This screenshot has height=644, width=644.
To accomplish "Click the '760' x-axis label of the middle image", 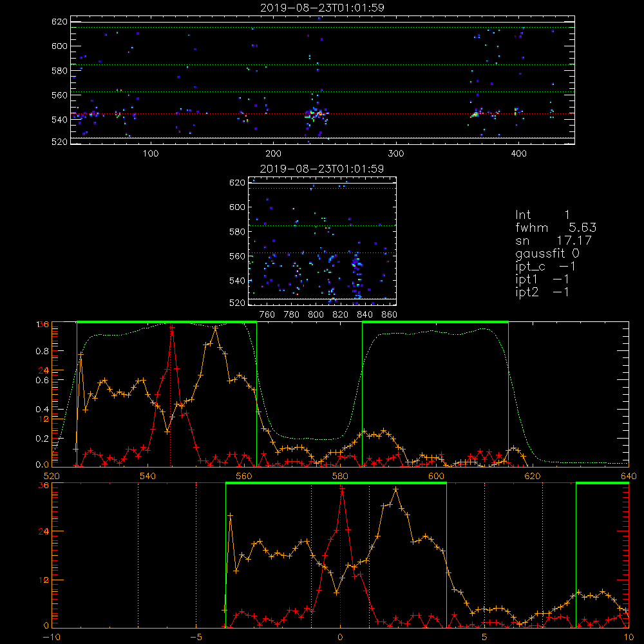I will [267, 315].
